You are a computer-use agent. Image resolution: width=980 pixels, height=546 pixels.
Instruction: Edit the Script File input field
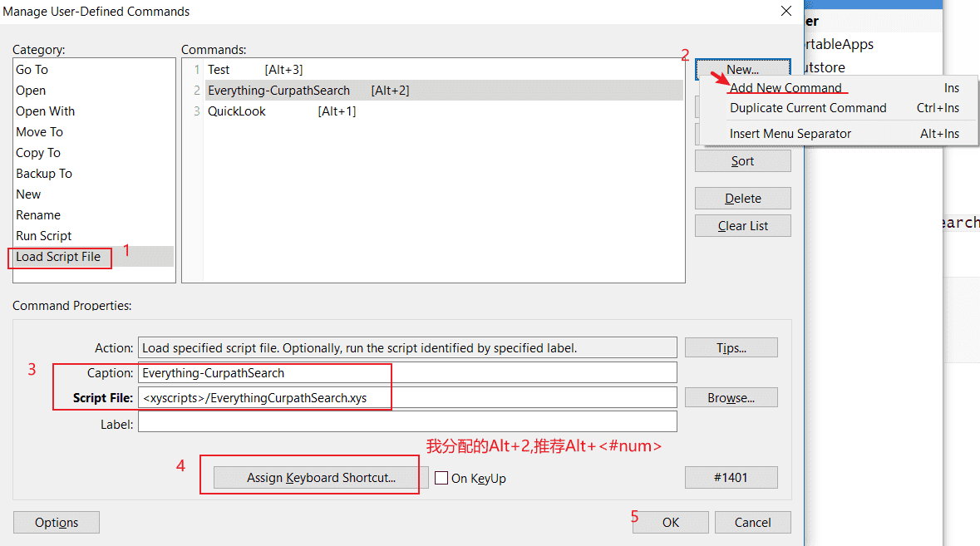pyautogui.click(x=407, y=398)
